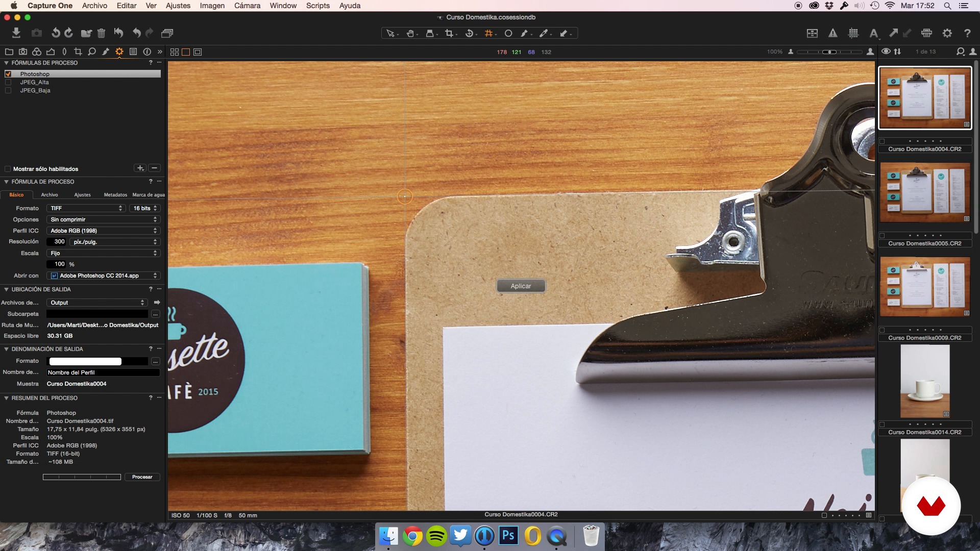980x551 pixels.
Task: Adjust the viewer zoom slider
Action: point(830,52)
